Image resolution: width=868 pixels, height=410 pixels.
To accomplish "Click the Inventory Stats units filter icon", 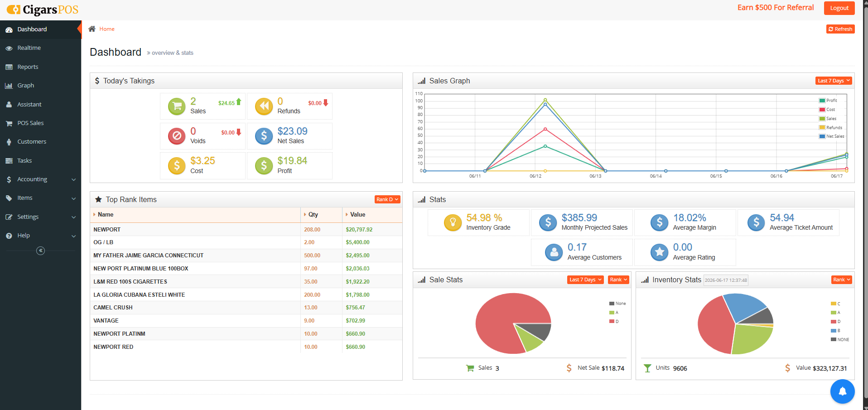I will click(x=647, y=368).
